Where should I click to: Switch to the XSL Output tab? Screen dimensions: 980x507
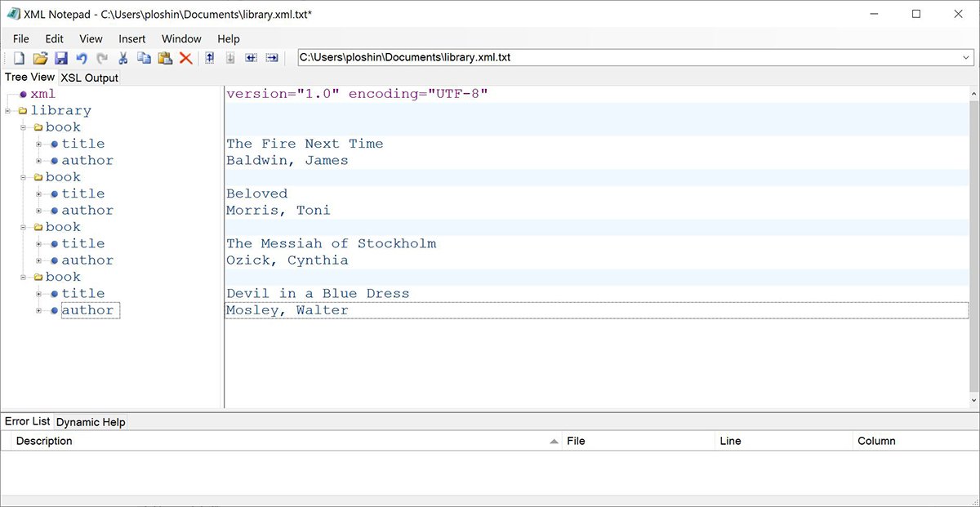pos(89,78)
